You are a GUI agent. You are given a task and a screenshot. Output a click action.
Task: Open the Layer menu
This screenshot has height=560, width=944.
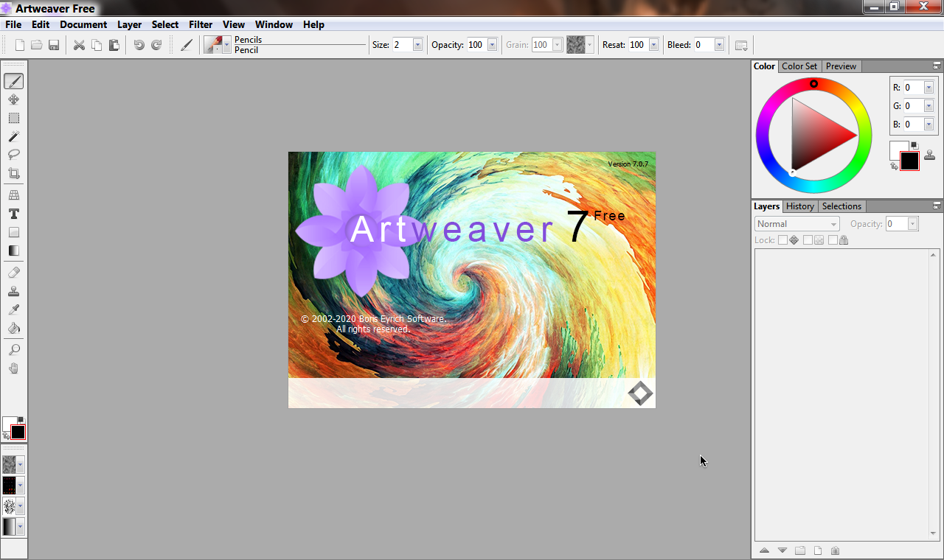tap(129, 24)
